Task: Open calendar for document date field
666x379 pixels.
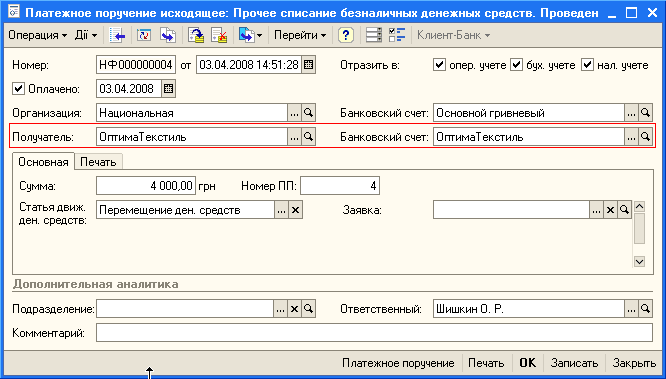Action: point(309,65)
